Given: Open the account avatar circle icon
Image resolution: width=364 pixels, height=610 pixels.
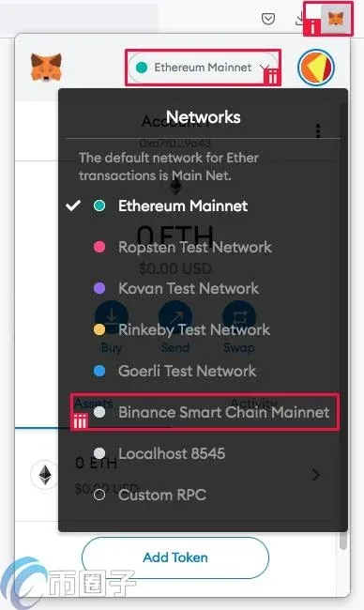Looking at the screenshot, I should pos(316,67).
